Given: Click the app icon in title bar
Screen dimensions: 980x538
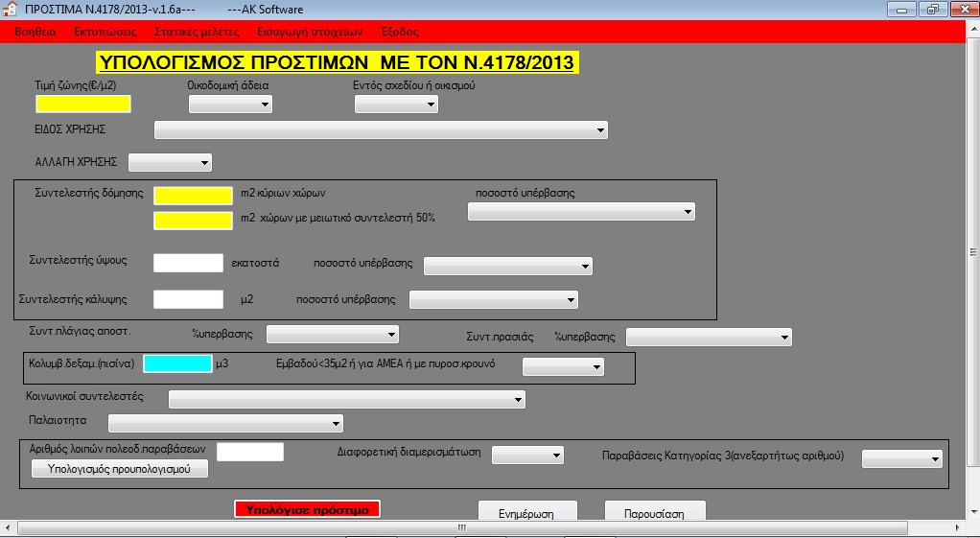Looking at the screenshot, I should click(x=11, y=10).
